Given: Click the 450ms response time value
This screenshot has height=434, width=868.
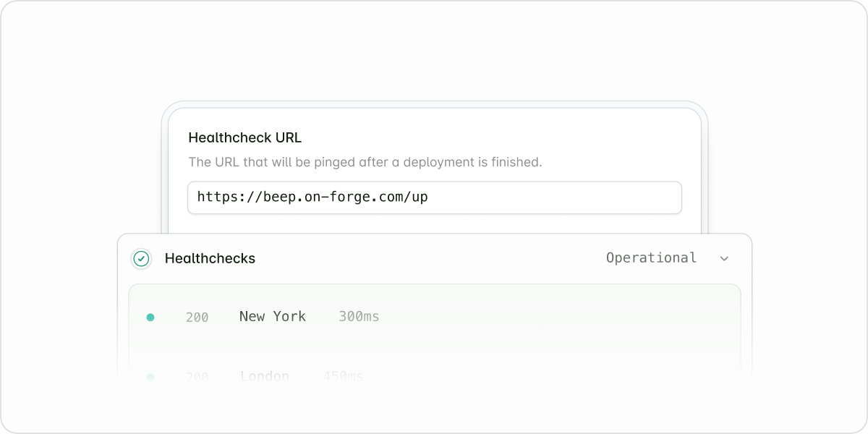Looking at the screenshot, I should [343, 376].
